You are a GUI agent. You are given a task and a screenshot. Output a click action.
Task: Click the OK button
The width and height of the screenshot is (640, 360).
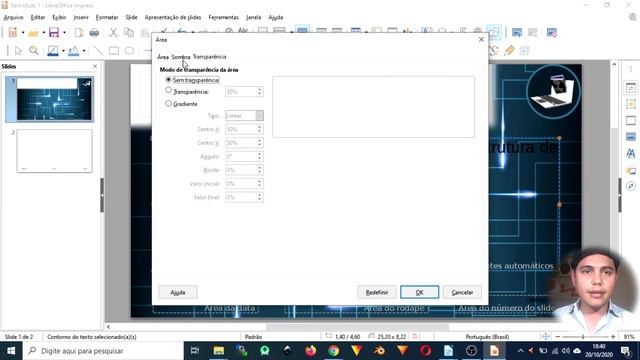(419, 292)
